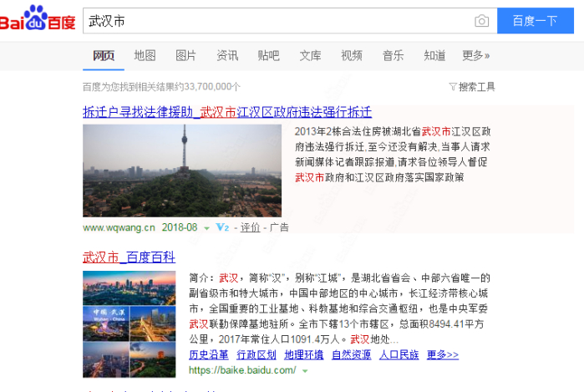Viewport: 584px width, 392px height.
Task: Click the https://baike.baidu.com/ URL
Action: pos(242,370)
